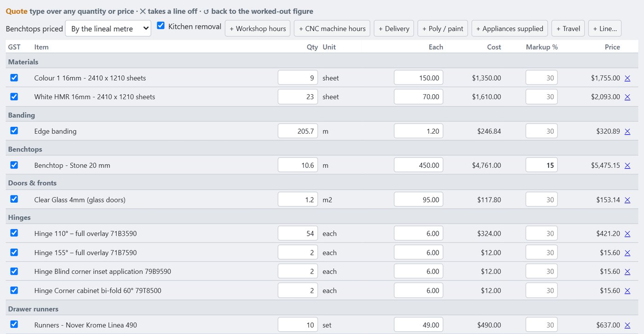Add a Delivery line
This screenshot has width=644, height=334.
point(394,28)
